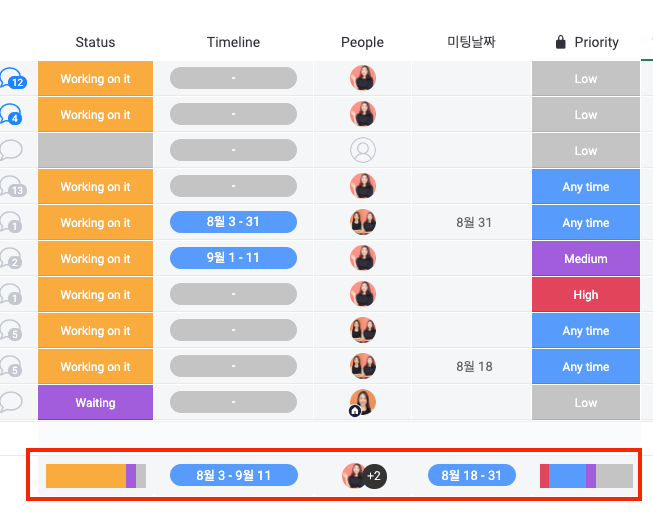Image resolution: width=653 pixels, height=513 pixels.
Task: Open the purple Medium priority cell
Action: (586, 259)
